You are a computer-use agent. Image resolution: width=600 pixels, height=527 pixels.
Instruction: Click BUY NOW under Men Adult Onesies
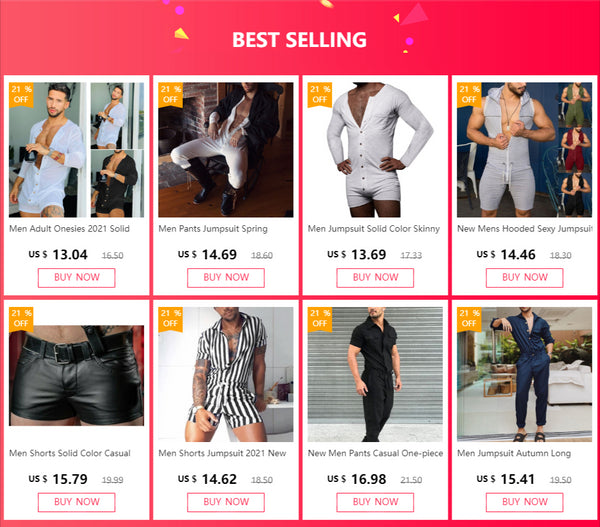pyautogui.click(x=76, y=277)
